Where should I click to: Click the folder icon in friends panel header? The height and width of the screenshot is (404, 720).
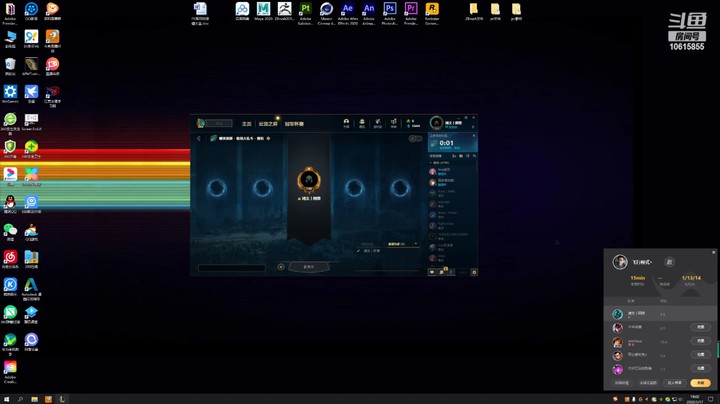coord(461,156)
